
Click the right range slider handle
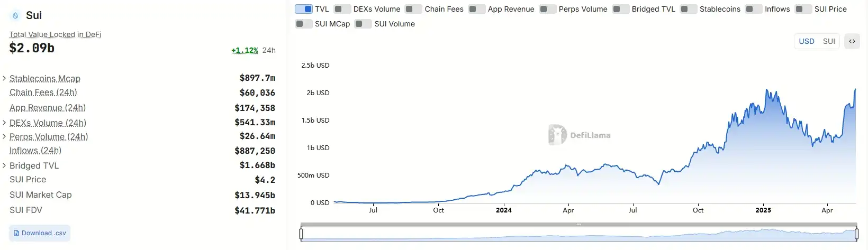856,234
